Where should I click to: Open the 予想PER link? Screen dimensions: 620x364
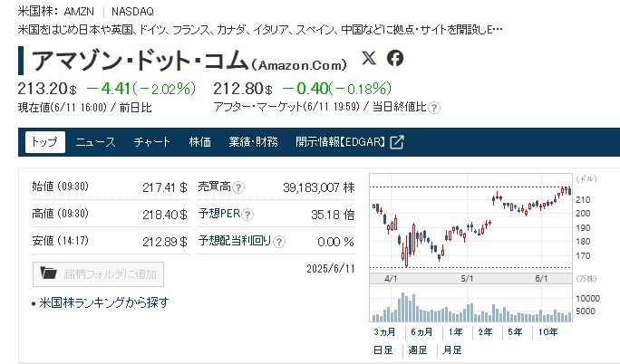pos(219,214)
